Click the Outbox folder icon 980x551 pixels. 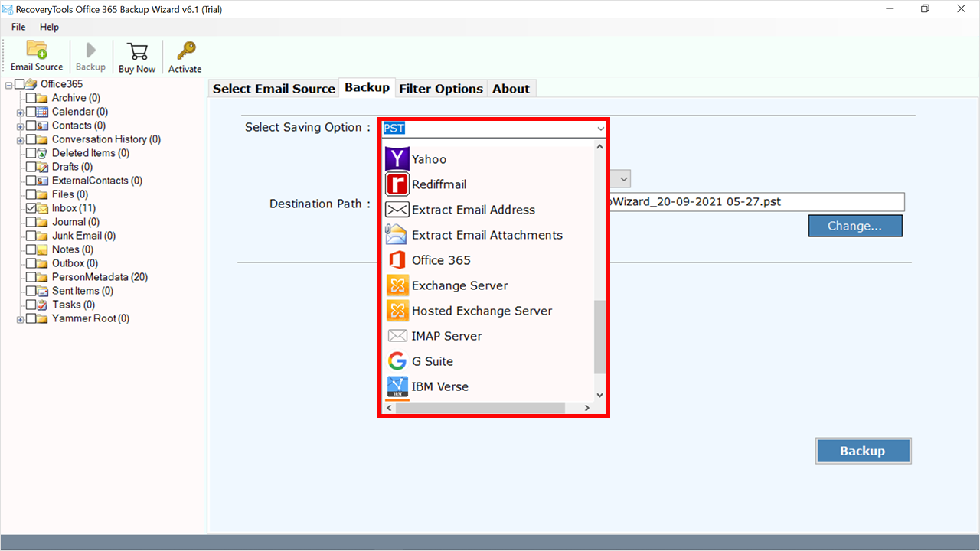tap(44, 263)
